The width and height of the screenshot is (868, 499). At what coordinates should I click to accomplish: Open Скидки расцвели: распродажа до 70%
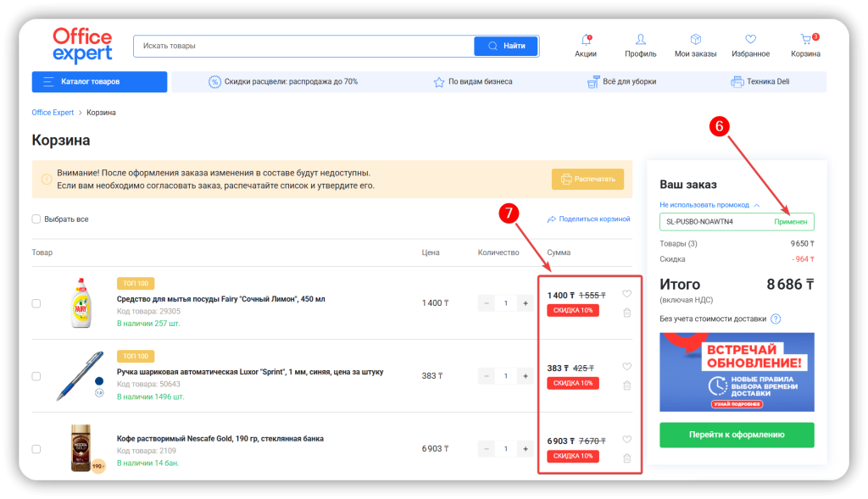tap(283, 82)
